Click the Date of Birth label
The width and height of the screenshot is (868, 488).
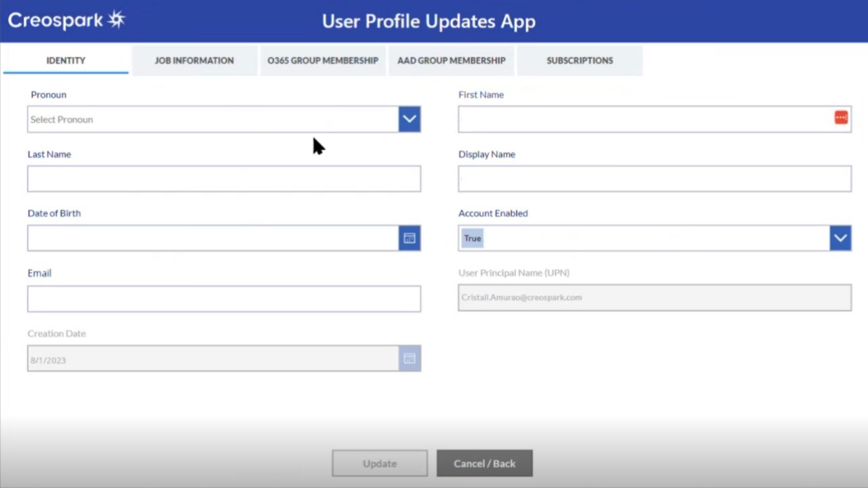click(x=54, y=213)
